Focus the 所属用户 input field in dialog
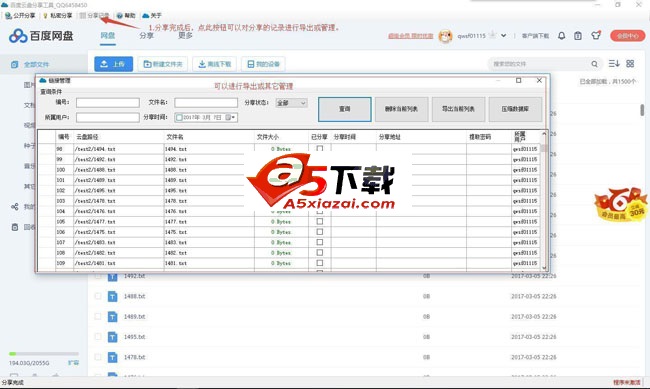The image size is (650, 389). pyautogui.click(x=108, y=117)
